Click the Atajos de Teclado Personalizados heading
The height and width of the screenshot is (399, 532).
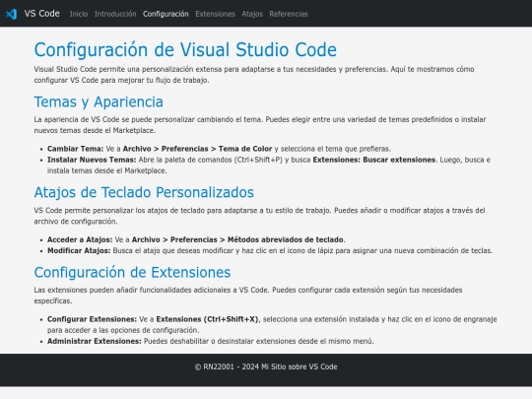tap(144, 192)
